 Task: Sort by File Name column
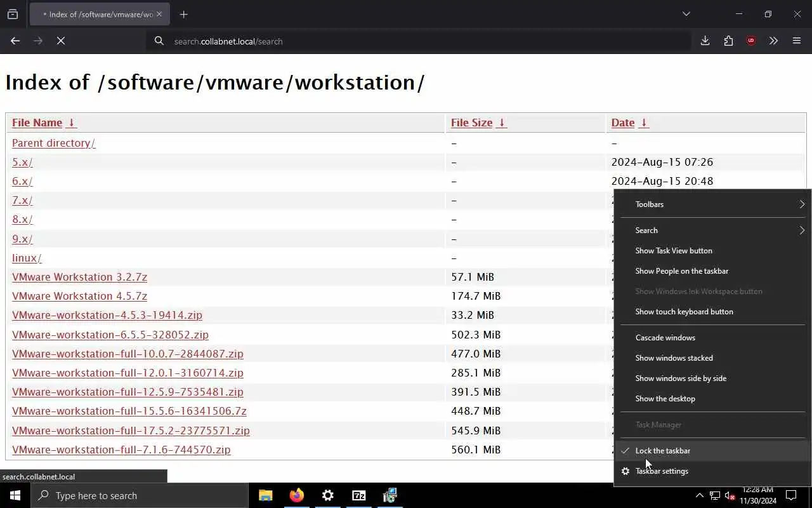click(x=37, y=123)
